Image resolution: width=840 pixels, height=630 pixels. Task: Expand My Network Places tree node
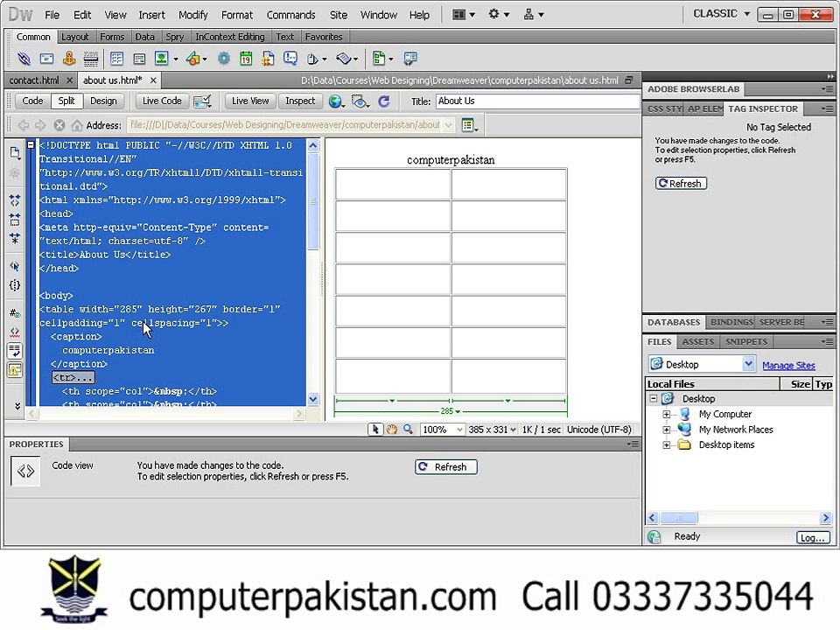[667, 430]
